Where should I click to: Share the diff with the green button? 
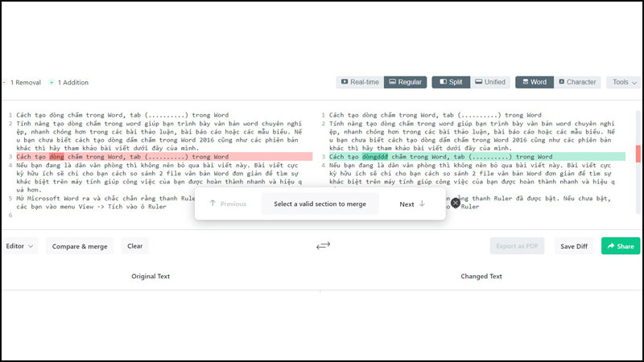(x=620, y=246)
